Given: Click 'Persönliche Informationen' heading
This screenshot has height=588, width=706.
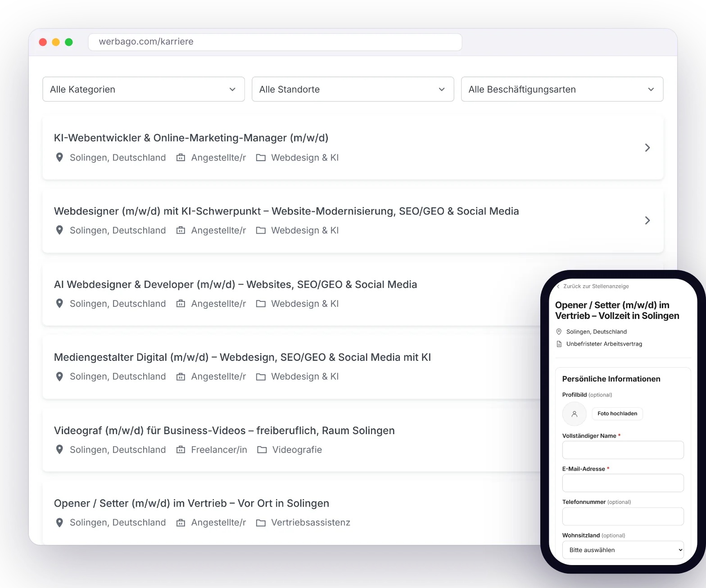Looking at the screenshot, I should pos(611,379).
